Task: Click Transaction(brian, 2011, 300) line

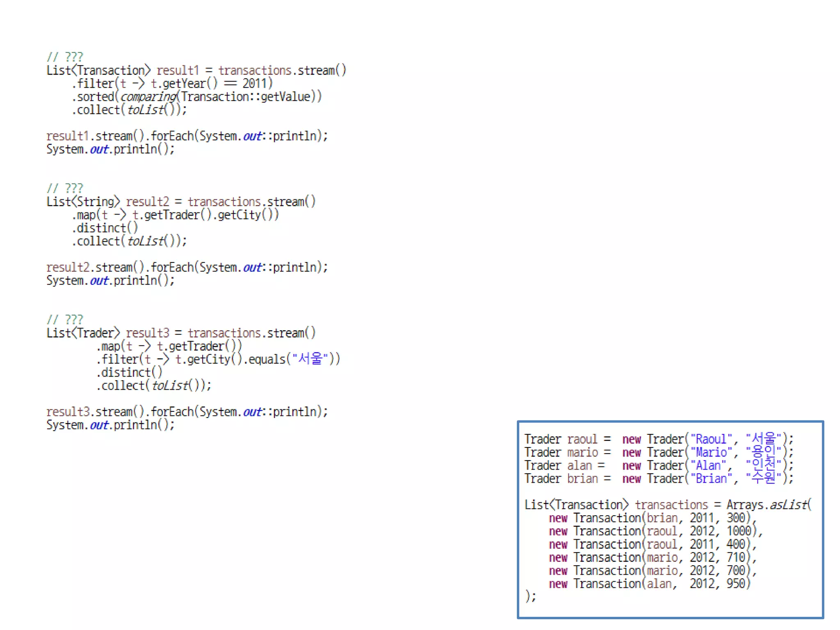Action: (652, 518)
